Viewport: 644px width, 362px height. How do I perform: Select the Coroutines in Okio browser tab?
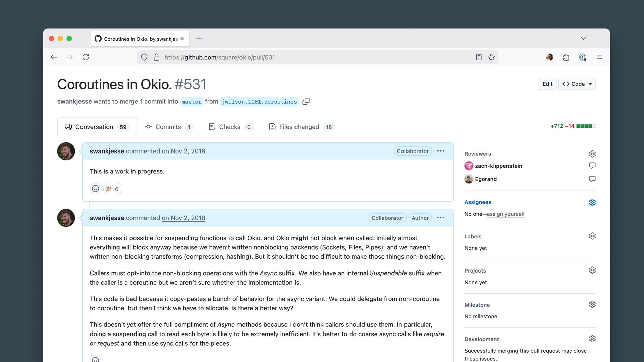(x=140, y=39)
